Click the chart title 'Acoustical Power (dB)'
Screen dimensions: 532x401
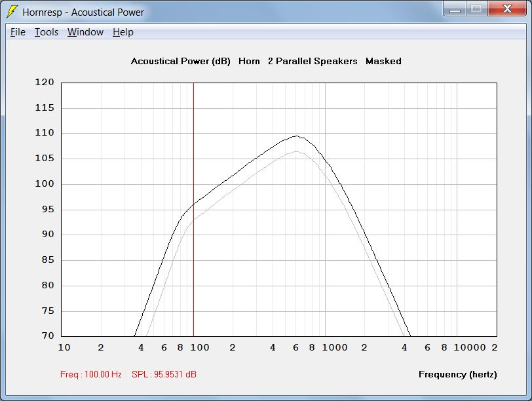coord(181,62)
